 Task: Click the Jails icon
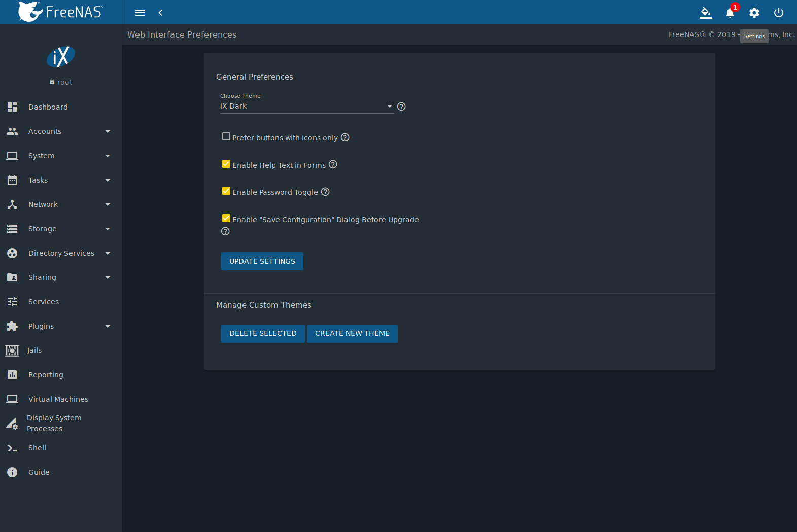click(12, 350)
